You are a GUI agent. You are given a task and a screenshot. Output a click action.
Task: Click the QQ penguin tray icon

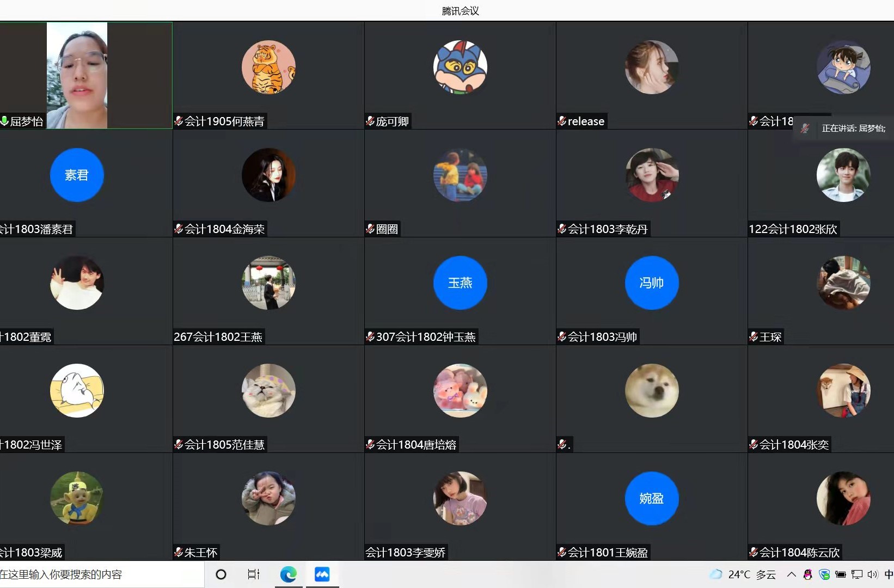click(808, 574)
